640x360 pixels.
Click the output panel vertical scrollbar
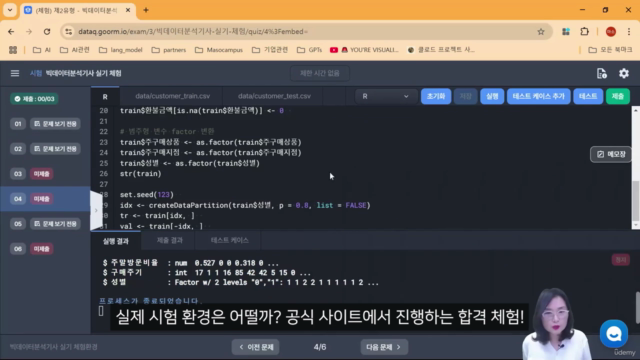pos(637,308)
